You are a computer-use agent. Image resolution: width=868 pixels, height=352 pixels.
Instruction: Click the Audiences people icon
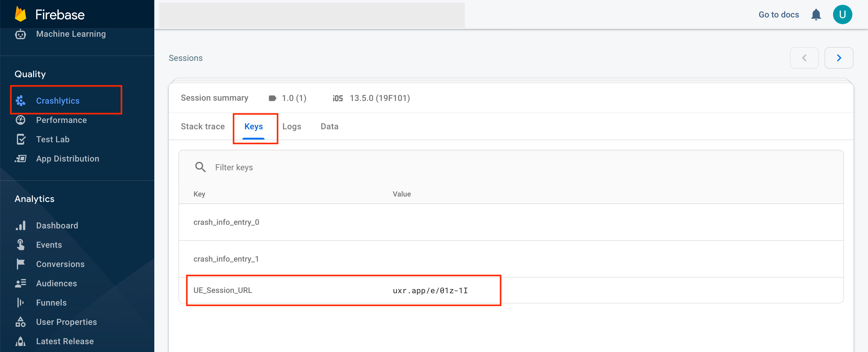[x=20, y=283]
